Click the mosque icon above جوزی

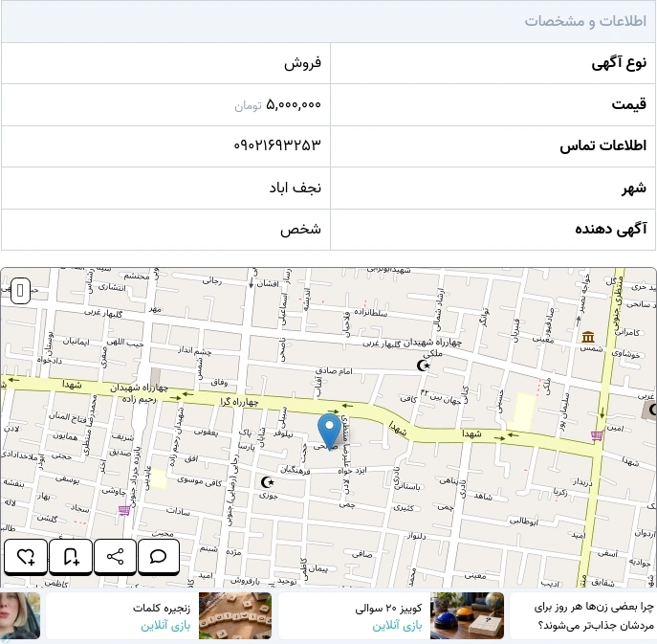pyautogui.click(x=268, y=482)
